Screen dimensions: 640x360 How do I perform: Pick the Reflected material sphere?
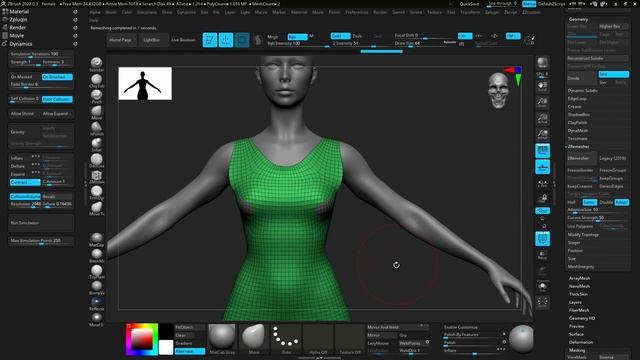point(96,302)
